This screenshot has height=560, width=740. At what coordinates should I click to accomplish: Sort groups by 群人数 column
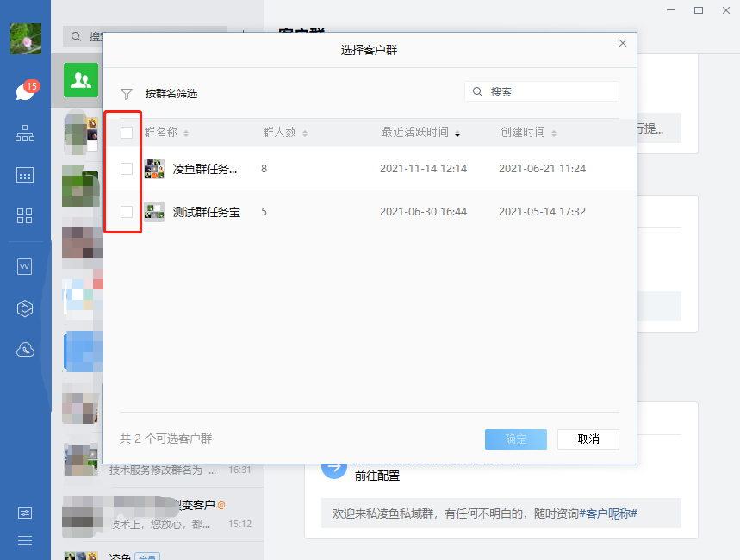284,133
